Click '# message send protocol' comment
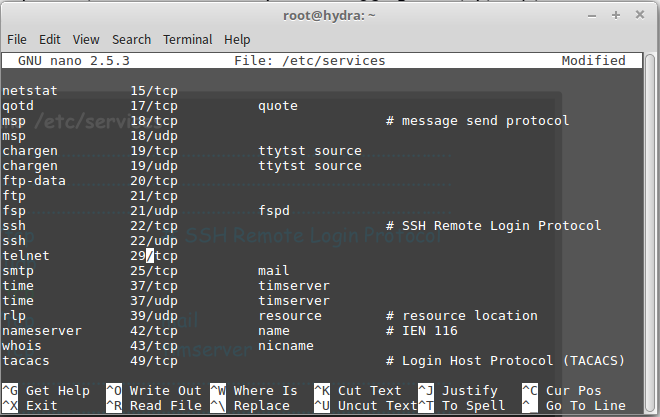The image size is (660, 417). point(478,121)
